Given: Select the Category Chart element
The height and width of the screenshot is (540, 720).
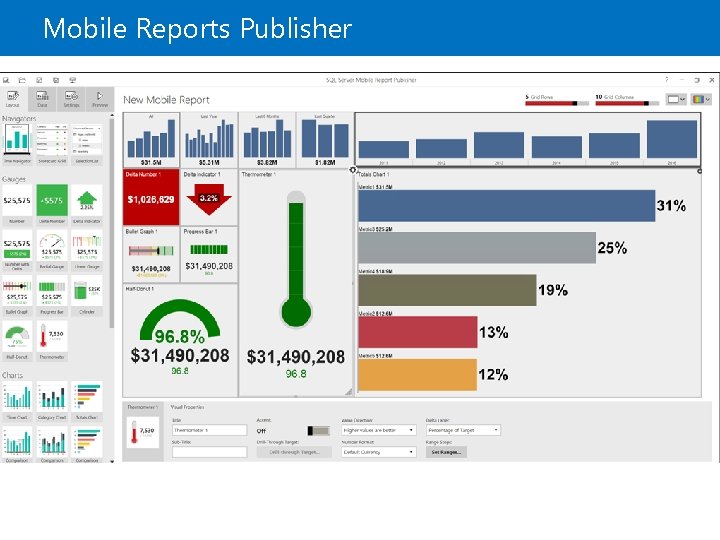Looking at the screenshot, I should click(52, 401).
